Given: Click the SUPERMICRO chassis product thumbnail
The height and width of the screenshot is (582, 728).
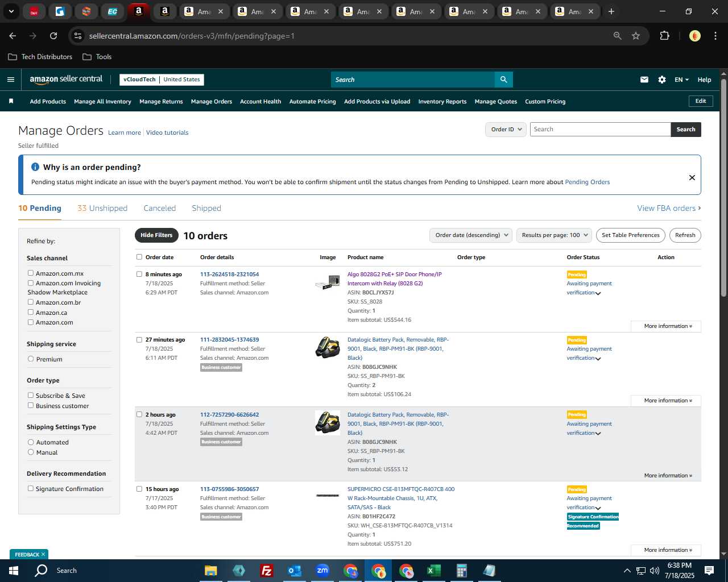Looking at the screenshot, I should pos(328,496).
